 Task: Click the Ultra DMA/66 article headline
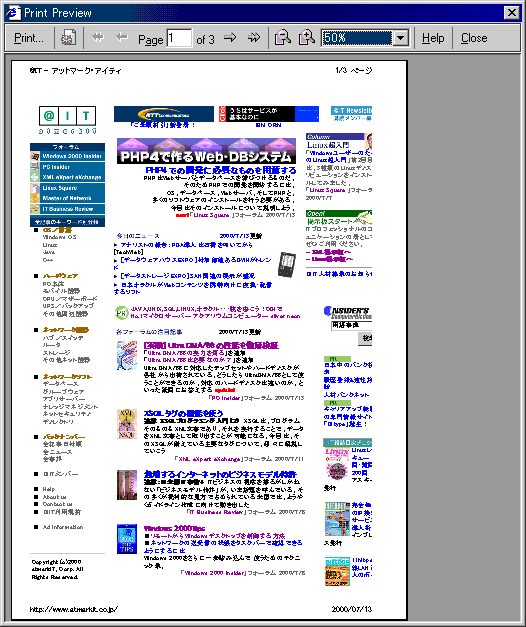tap(211, 345)
